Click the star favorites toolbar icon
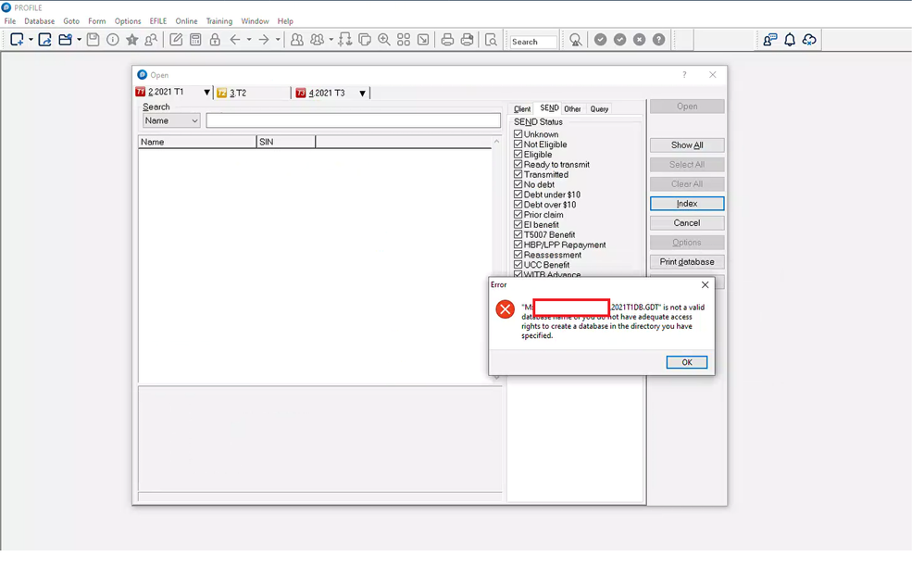Screen dimensions: 924x565 point(132,40)
